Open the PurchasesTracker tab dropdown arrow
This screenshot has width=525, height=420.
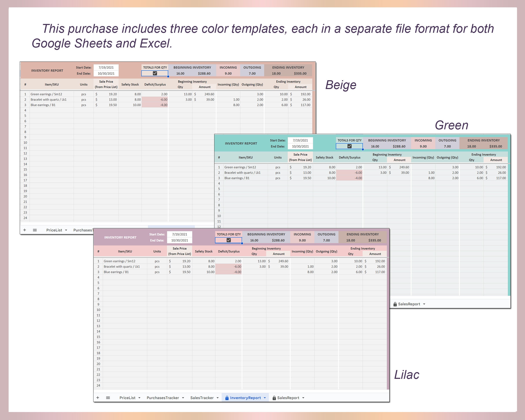click(x=183, y=398)
